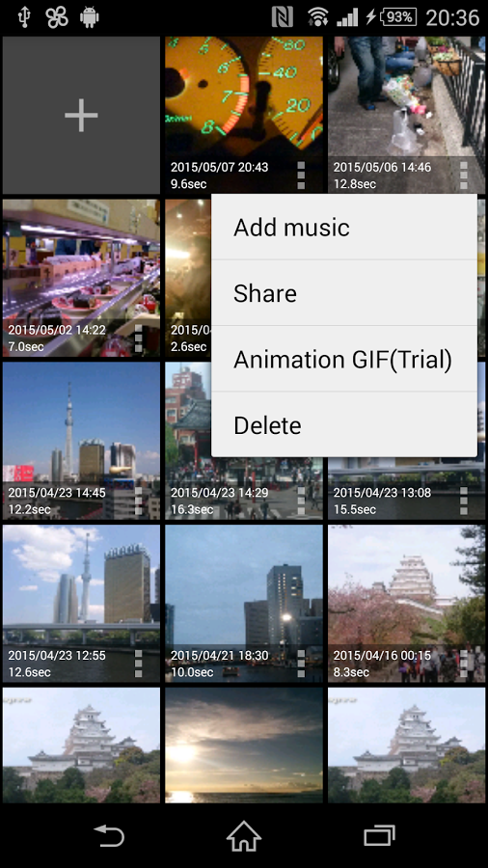This screenshot has width=488, height=868.
Task: Open the dusk riverside video 2015/04/21 18:30
Action: (243, 604)
